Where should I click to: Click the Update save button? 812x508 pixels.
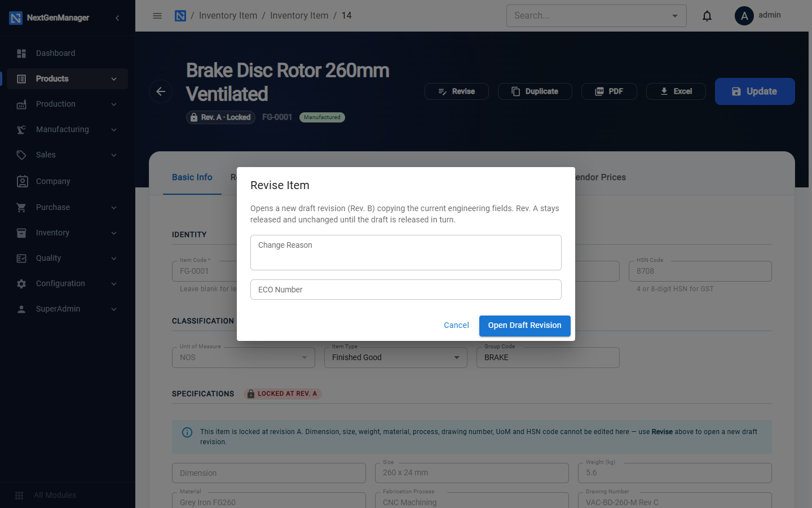tap(755, 91)
